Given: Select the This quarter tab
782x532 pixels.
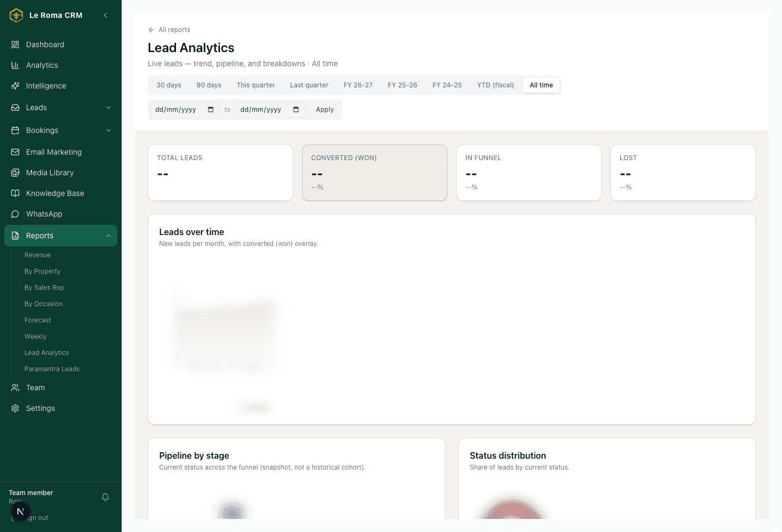Looking at the screenshot, I should click(256, 85).
